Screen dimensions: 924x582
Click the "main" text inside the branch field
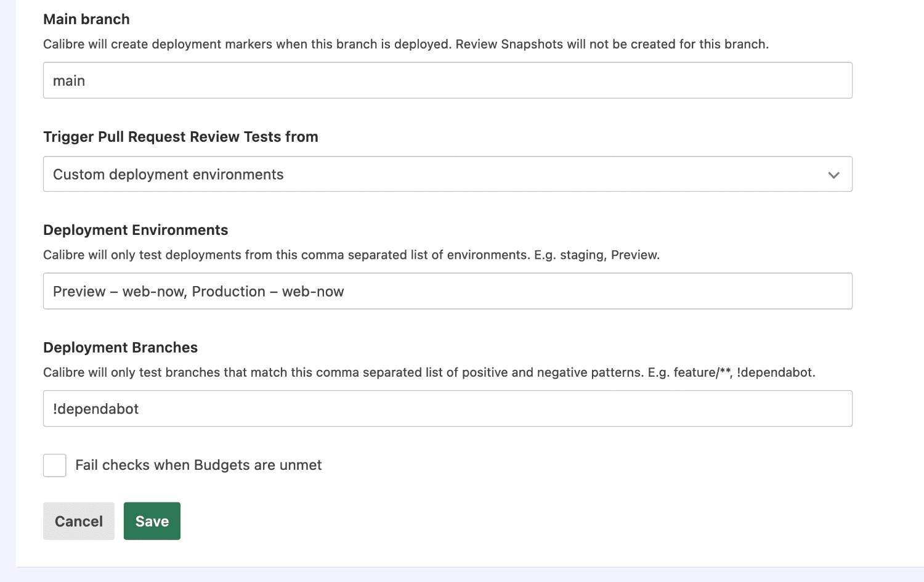(69, 80)
